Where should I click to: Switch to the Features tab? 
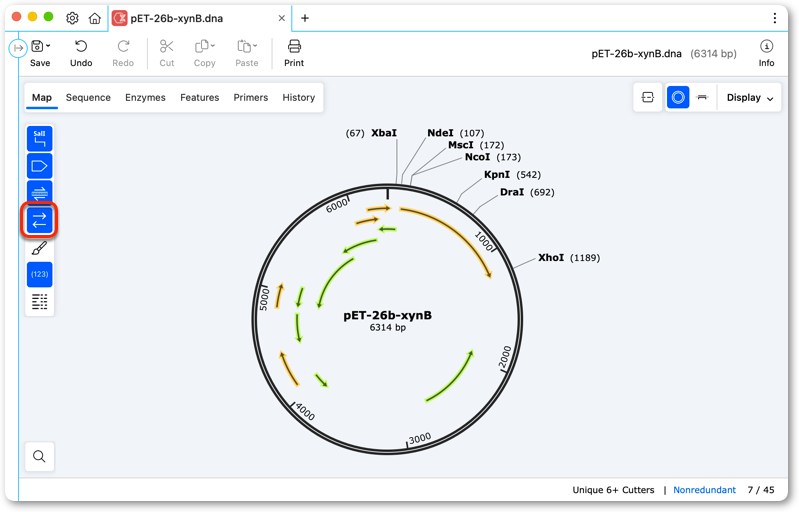point(200,97)
